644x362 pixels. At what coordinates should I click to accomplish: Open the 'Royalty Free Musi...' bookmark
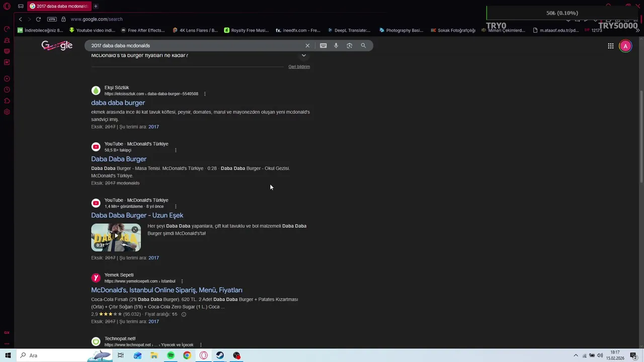(x=247, y=30)
